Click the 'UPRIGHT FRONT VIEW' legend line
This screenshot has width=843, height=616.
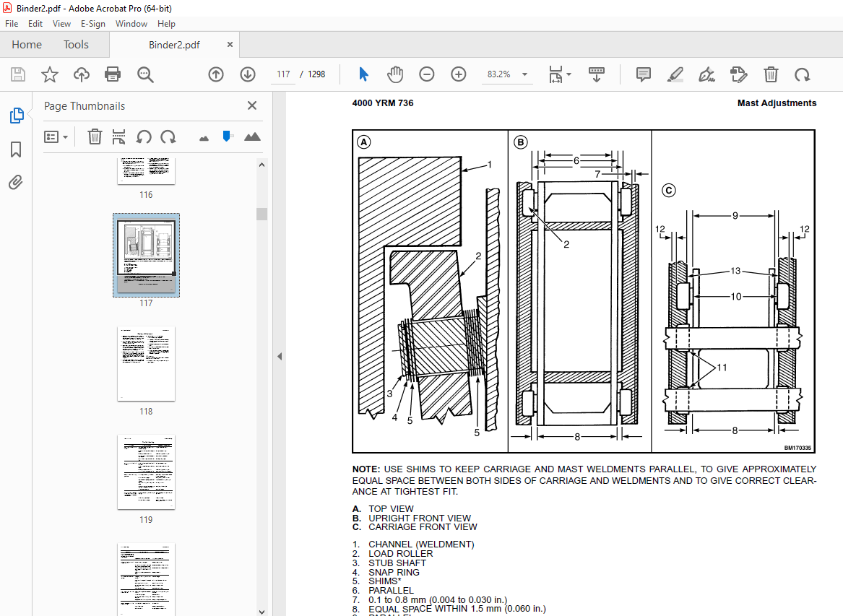[x=420, y=519]
